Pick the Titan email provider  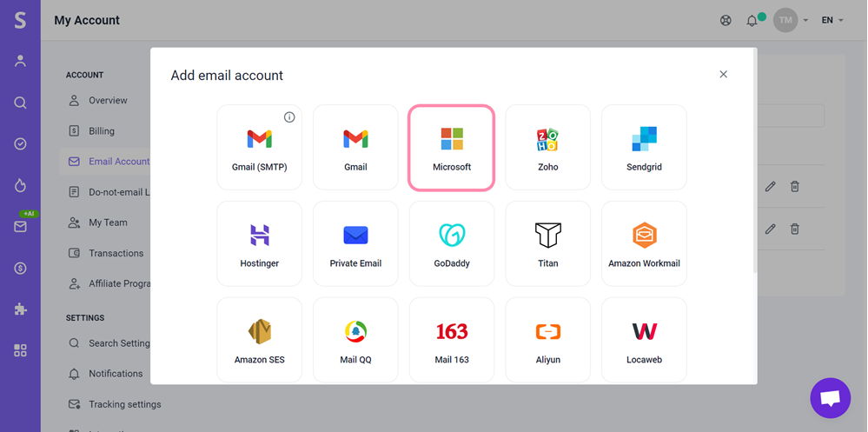[x=548, y=243]
